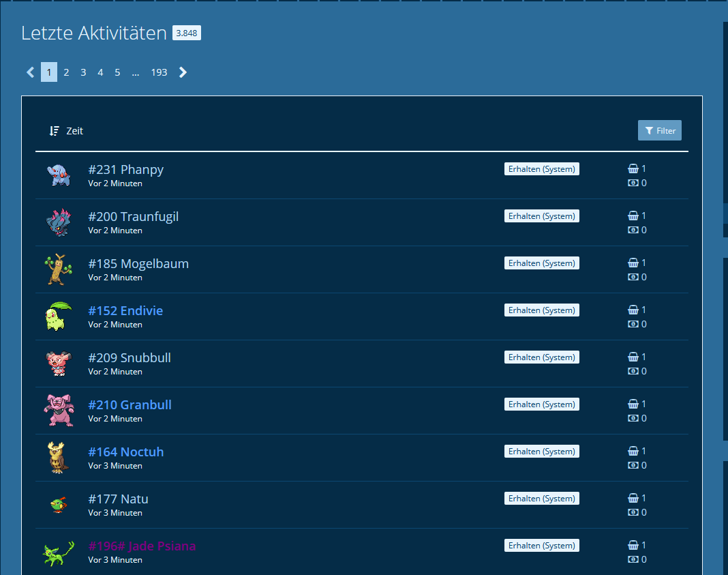
Task: Click the Erhalten (System) badge for Natu
Action: click(x=541, y=499)
